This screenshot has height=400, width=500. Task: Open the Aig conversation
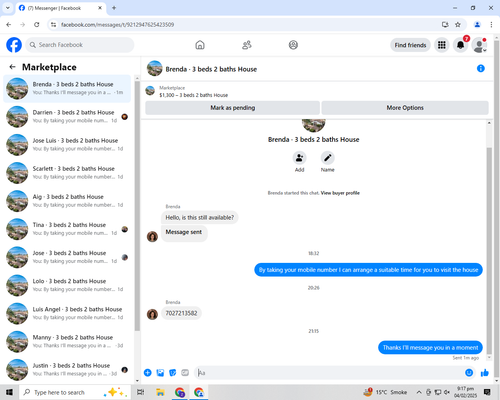(67, 201)
